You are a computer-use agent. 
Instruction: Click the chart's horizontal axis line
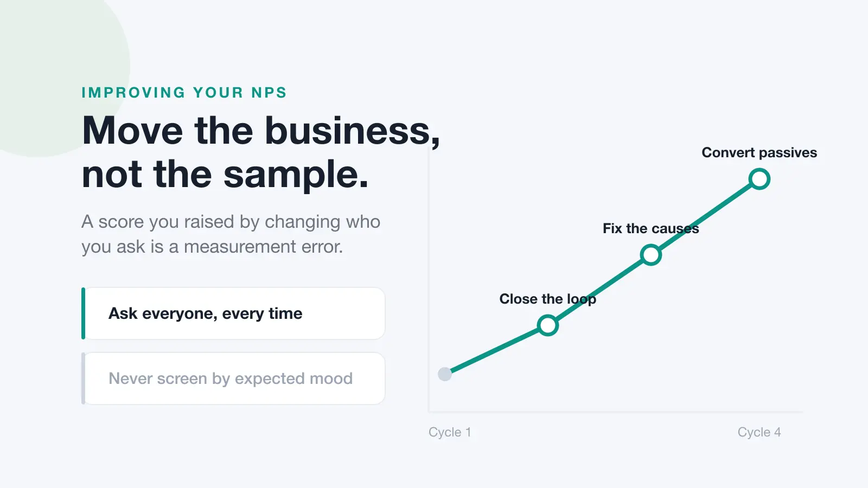pyautogui.click(x=616, y=412)
